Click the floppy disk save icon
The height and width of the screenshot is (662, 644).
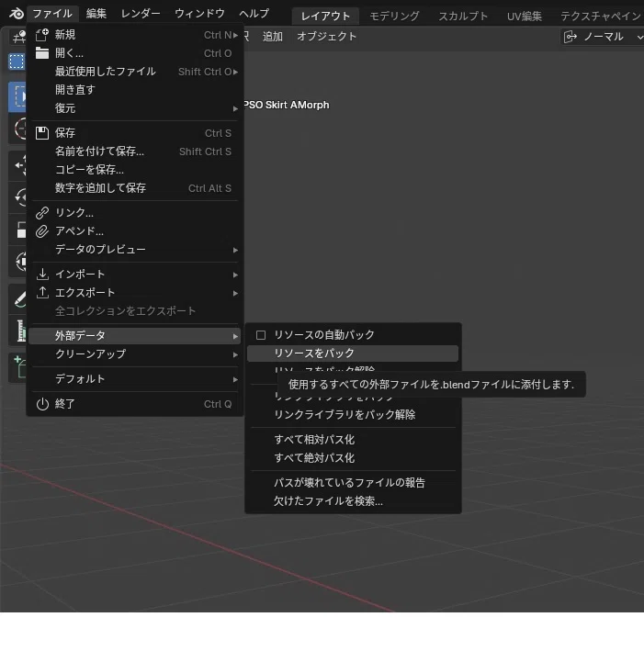click(x=42, y=133)
